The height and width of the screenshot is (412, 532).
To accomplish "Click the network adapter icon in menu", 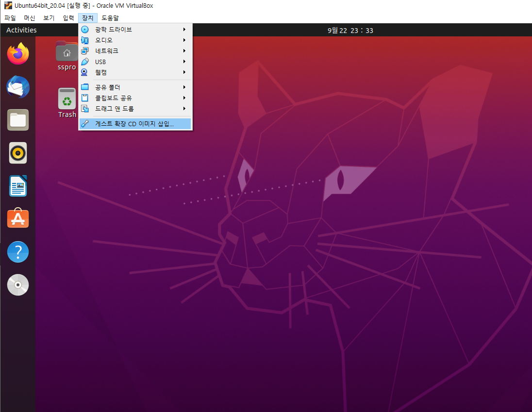I will pos(85,51).
